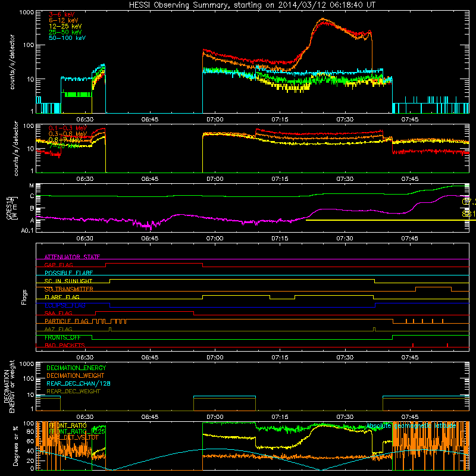476x476 pixels.
Task: Click the AAZ_FLAG pulse near 07:37
Action: coord(374,330)
